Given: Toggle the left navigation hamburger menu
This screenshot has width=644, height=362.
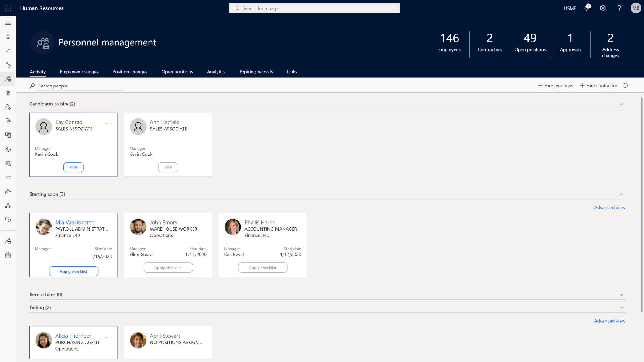Looking at the screenshot, I should 8,23.
